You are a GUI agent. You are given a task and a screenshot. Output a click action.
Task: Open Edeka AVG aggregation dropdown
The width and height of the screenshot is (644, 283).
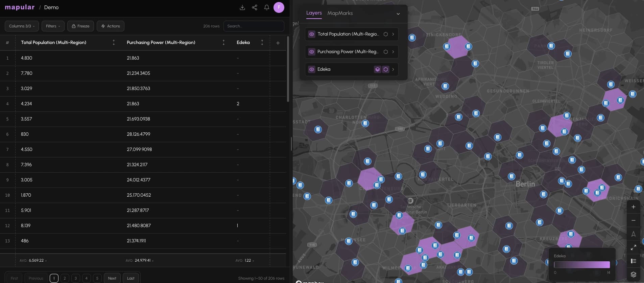tap(245, 260)
